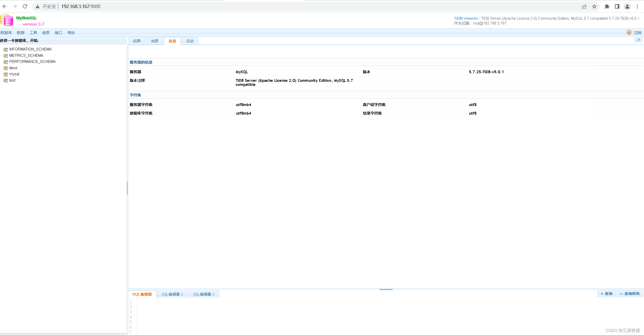The height and width of the screenshot is (335, 644).
Task: Reload the page with the refresh icon
Action: 25,6
